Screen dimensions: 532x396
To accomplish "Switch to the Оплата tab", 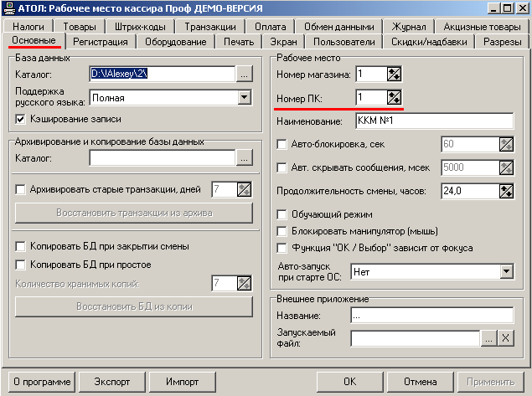I will [x=271, y=27].
